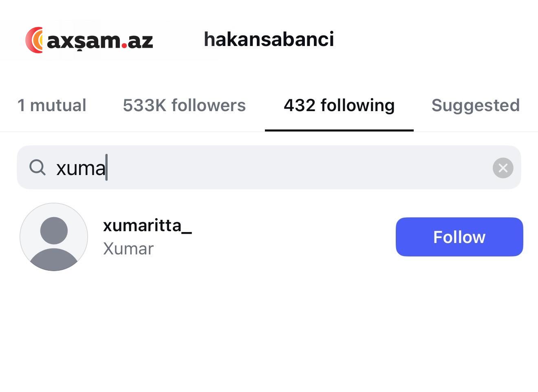
Task: Click the display name Xumar
Action: 128,249
